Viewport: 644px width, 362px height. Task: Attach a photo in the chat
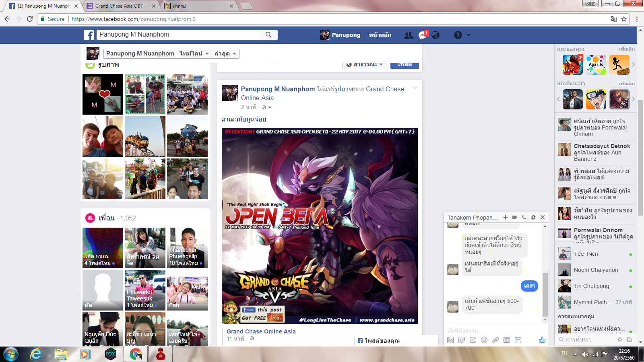coord(450,340)
